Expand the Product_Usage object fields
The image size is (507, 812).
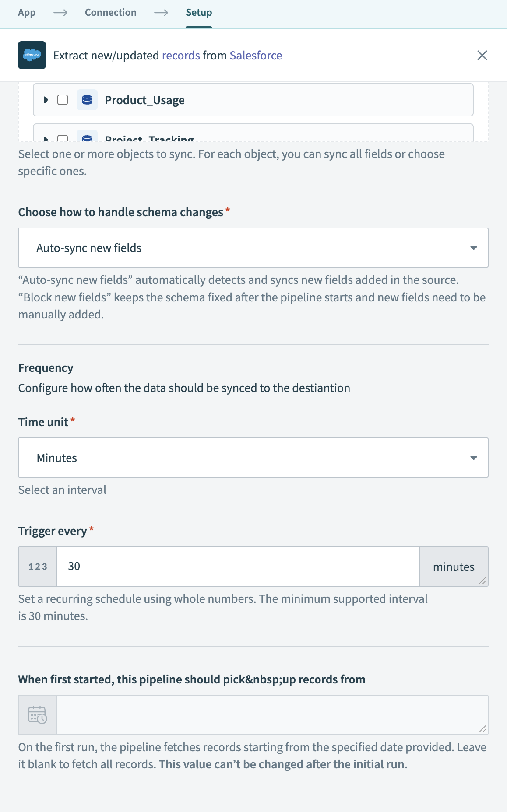pos(46,100)
